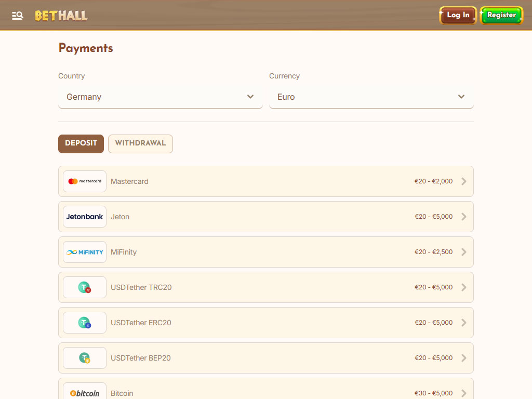This screenshot has height=399, width=532.
Task: Click the Mastercard logo icon
Action: coord(85,181)
